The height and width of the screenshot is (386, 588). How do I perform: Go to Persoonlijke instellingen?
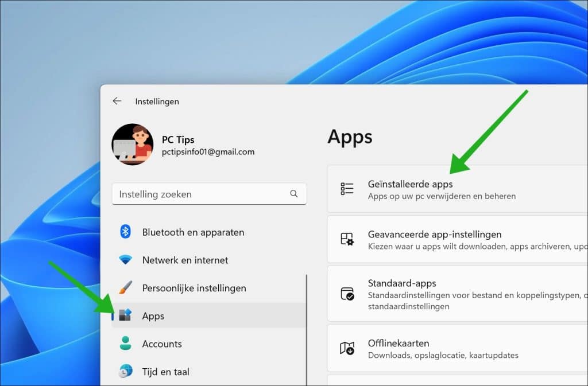(x=208, y=288)
